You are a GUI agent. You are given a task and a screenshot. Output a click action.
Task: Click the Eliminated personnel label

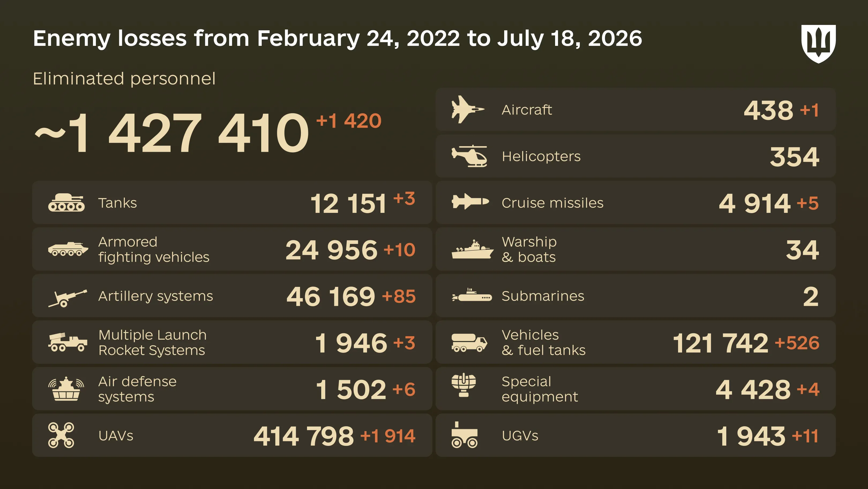click(x=124, y=79)
